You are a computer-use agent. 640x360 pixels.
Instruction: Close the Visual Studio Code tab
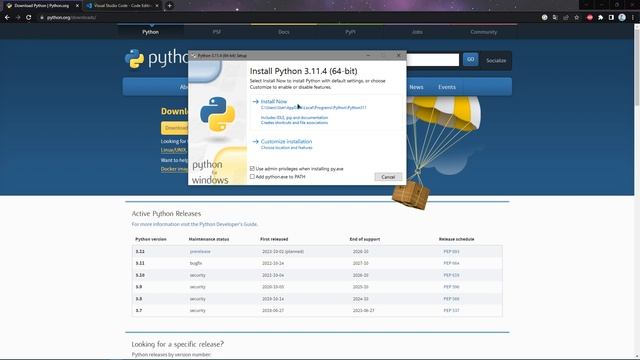click(157, 6)
